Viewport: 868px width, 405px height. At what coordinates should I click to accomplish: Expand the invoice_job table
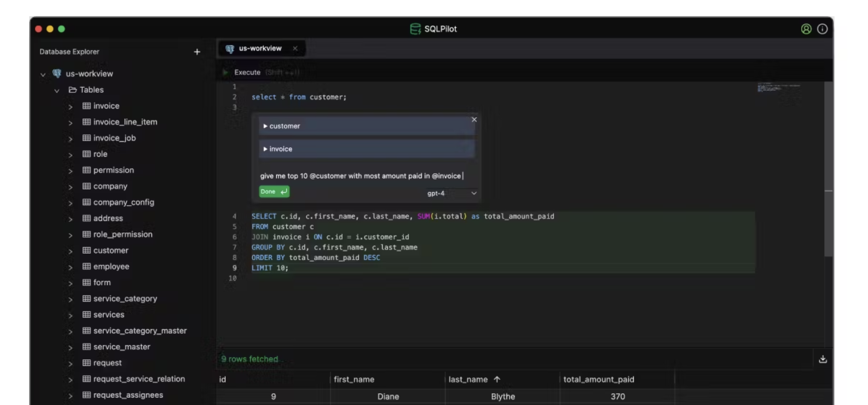click(70, 139)
